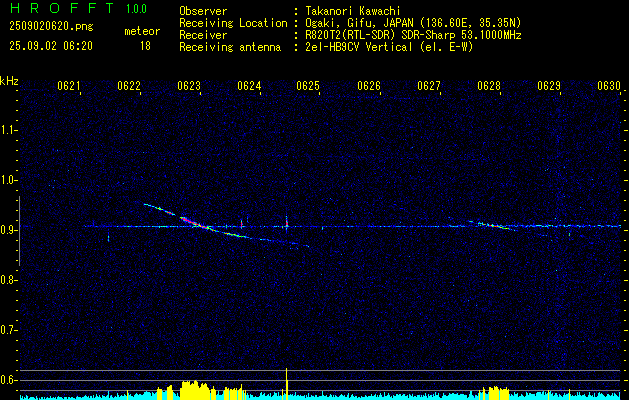
Task: Select filename 2509020620.png
Action: click(51, 26)
